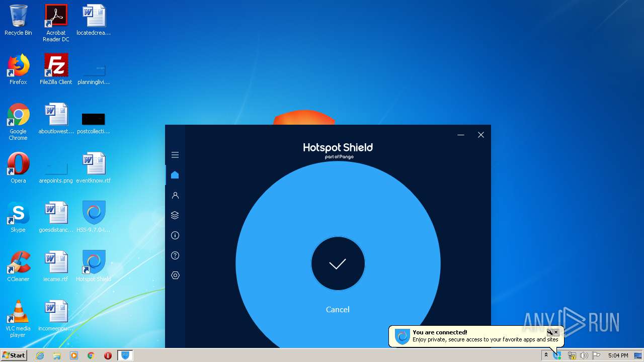644x362 pixels.
Task: Open the layers products section
Action: [175, 215]
